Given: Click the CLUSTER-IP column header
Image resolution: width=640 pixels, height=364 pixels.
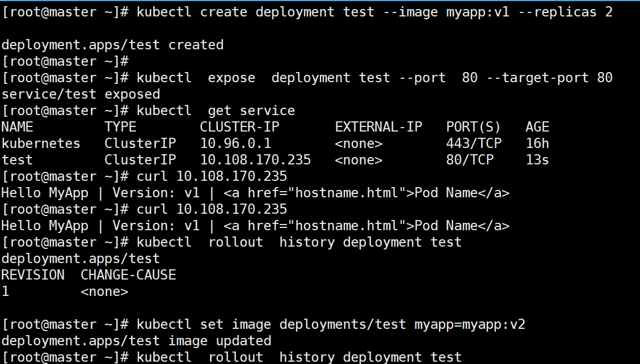Looking at the screenshot, I should tap(239, 127).
